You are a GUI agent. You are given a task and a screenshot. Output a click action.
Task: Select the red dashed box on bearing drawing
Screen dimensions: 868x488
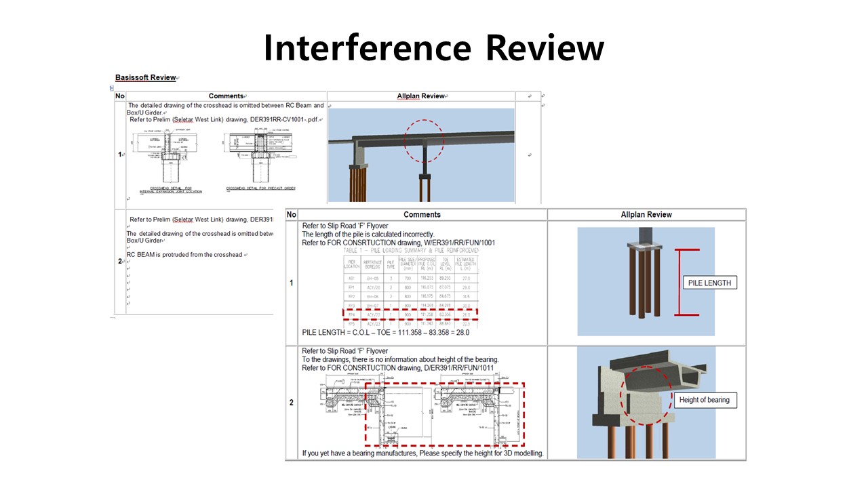coord(444,415)
